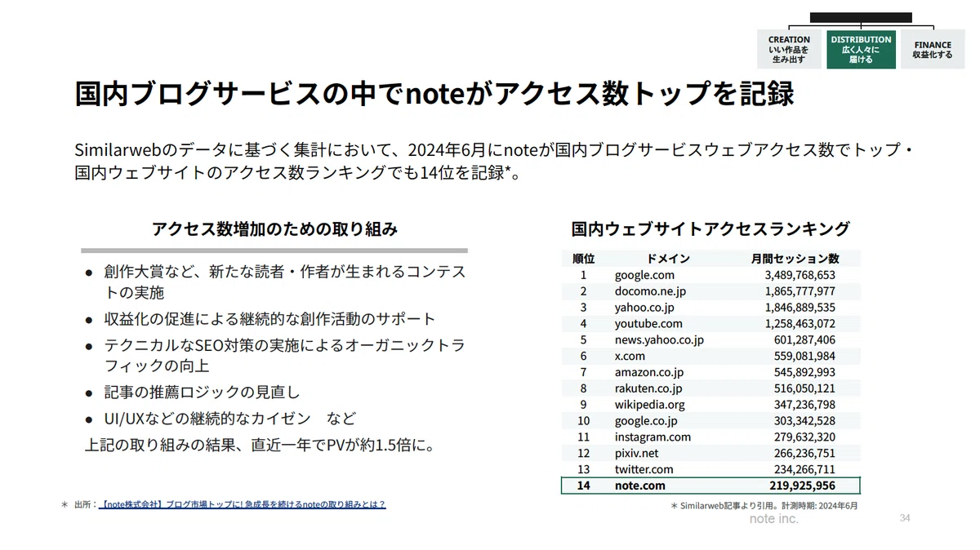Click the session value 516,050,121

[804, 388]
